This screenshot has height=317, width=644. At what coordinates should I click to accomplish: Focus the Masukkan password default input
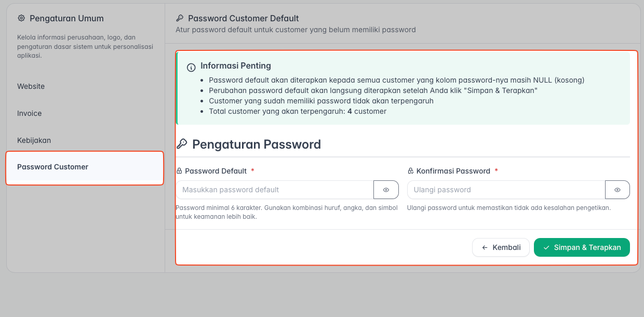[275, 190]
